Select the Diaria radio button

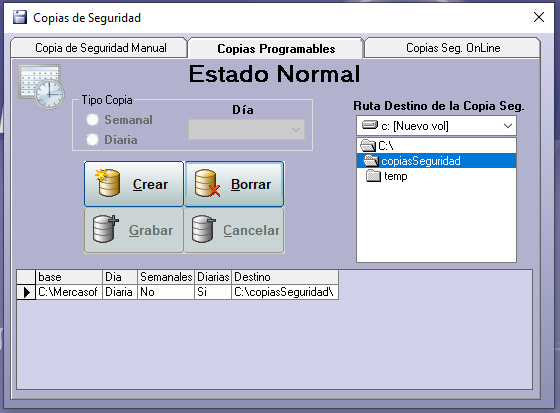92,140
